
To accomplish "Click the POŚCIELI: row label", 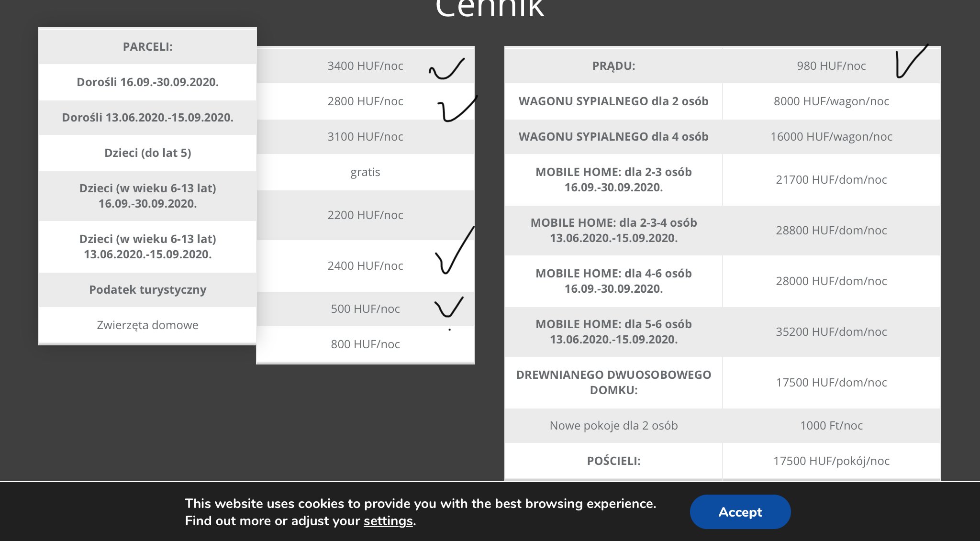I will [x=613, y=461].
